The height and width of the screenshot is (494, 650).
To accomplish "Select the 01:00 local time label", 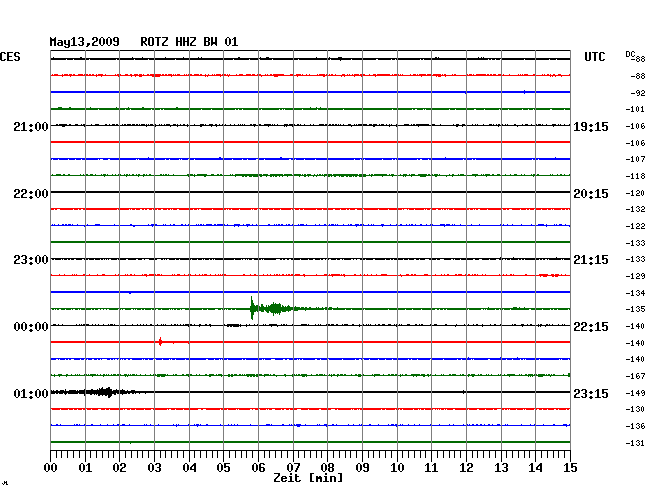I will tap(31, 393).
